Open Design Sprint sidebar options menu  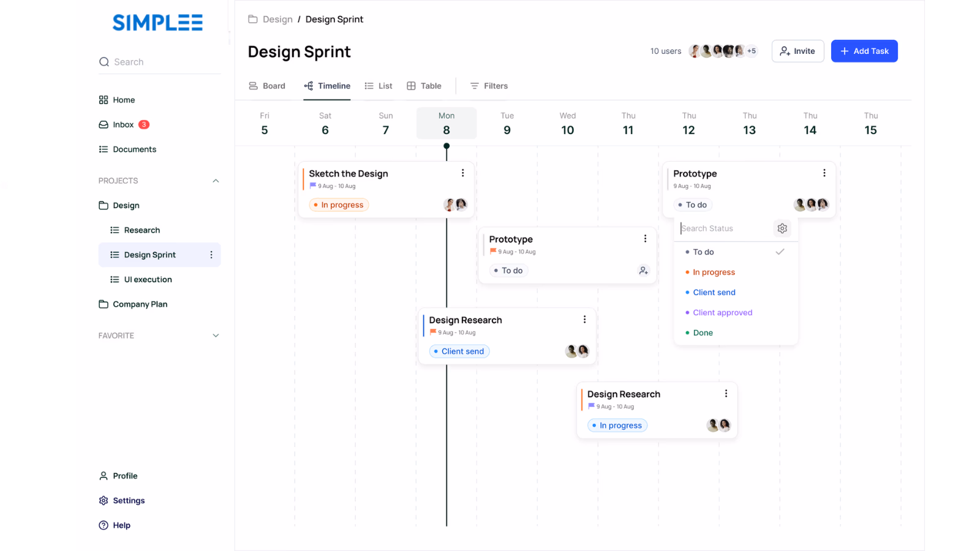coord(211,255)
